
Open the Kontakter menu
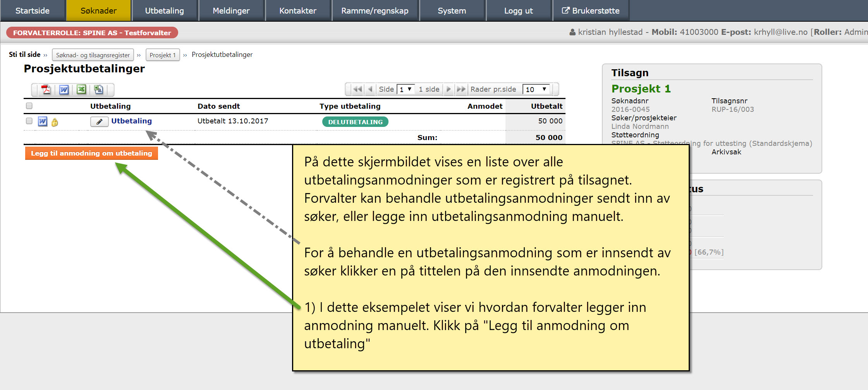click(x=298, y=10)
